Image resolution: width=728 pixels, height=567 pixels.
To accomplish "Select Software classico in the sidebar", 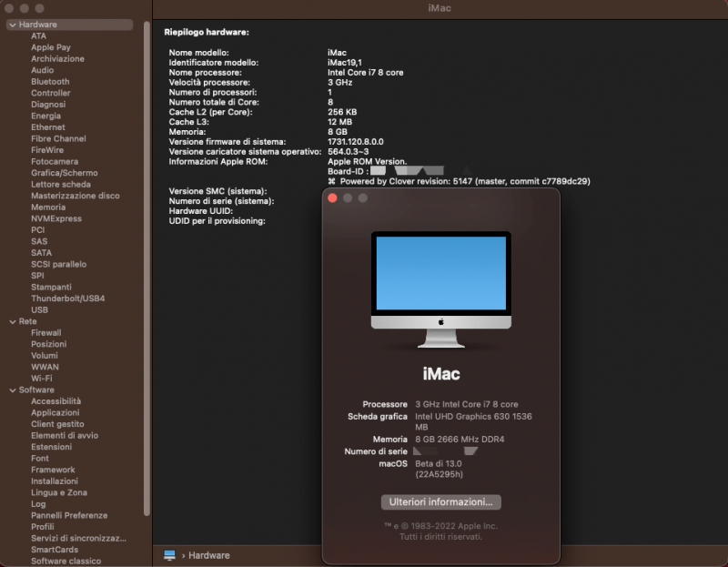I will 66,561.
